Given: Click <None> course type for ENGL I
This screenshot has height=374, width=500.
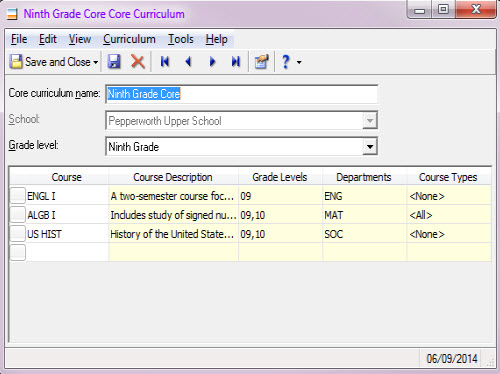Looking at the screenshot, I should pyautogui.click(x=449, y=196).
